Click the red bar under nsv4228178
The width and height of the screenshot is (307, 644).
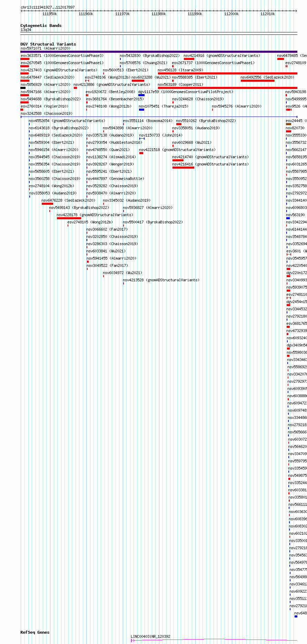69,218
